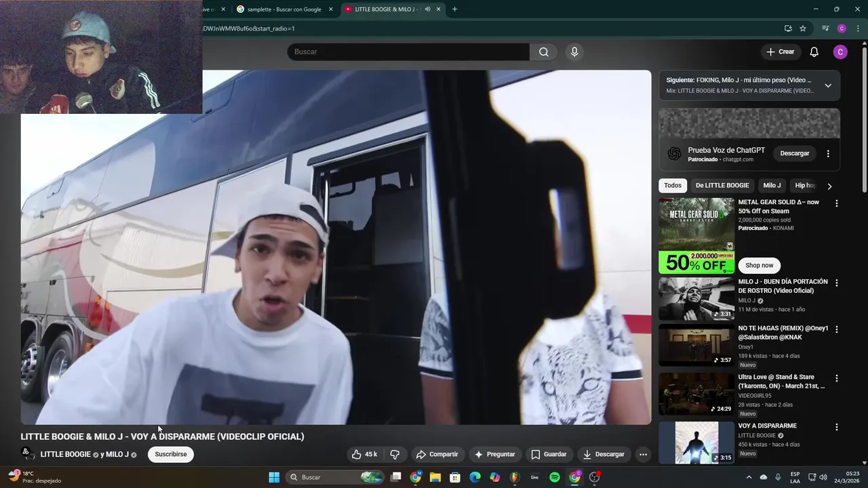Mute the YouTube tab via speaker icon

(x=427, y=9)
